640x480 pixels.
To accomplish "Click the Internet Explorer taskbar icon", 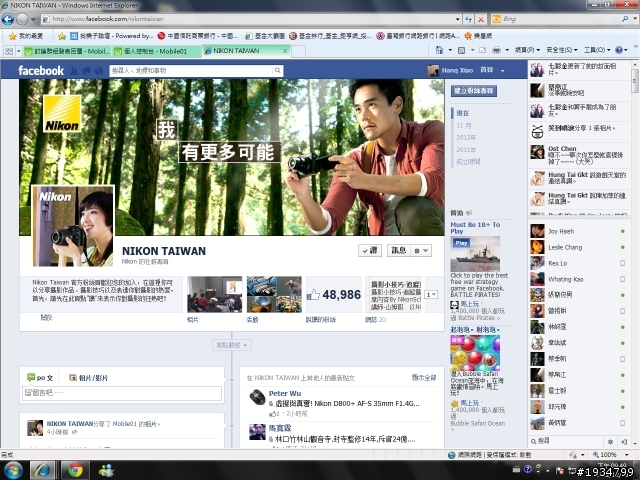I will pyautogui.click(x=42, y=470).
